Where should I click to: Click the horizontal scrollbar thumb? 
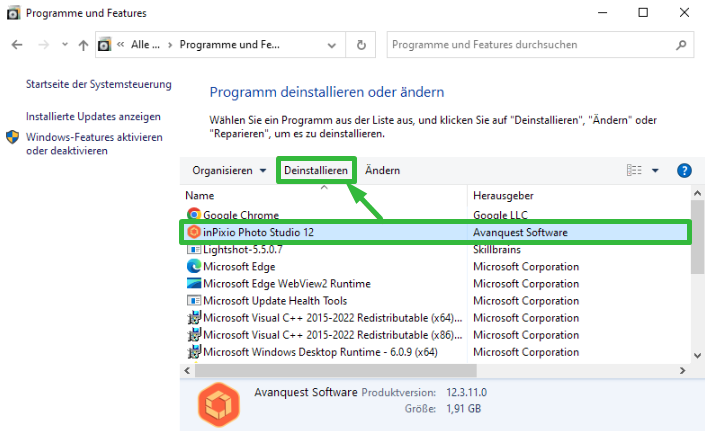pos(335,371)
